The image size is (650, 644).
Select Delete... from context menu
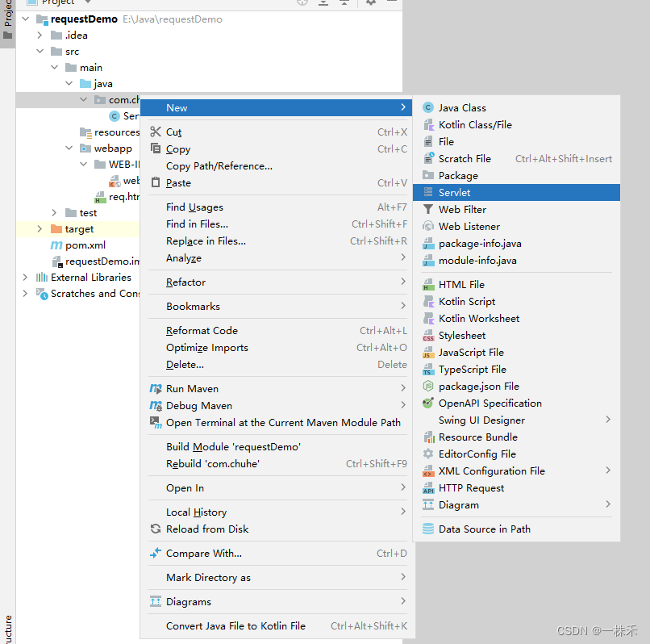point(277,365)
